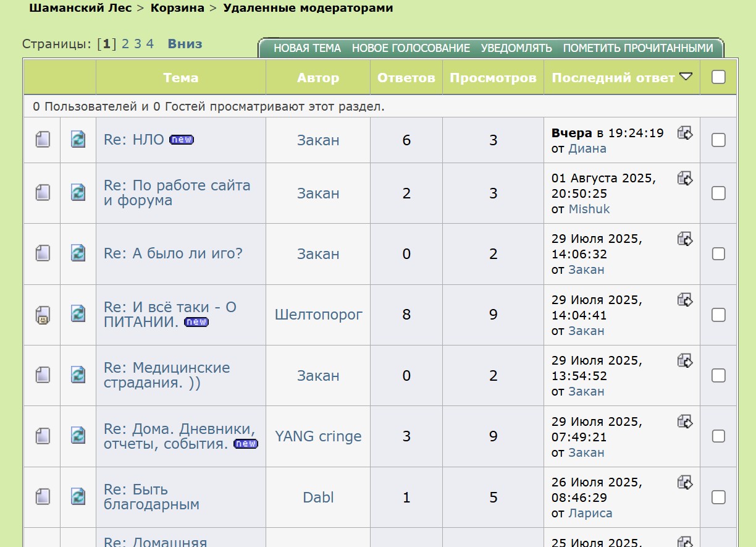Click the message icon in 'Быть благодарным' row
Image resolution: width=756 pixels, height=547 pixels.
point(78,496)
